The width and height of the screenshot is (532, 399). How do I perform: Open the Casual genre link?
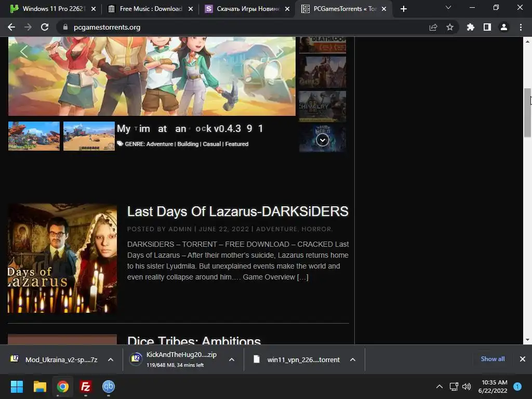coord(212,144)
